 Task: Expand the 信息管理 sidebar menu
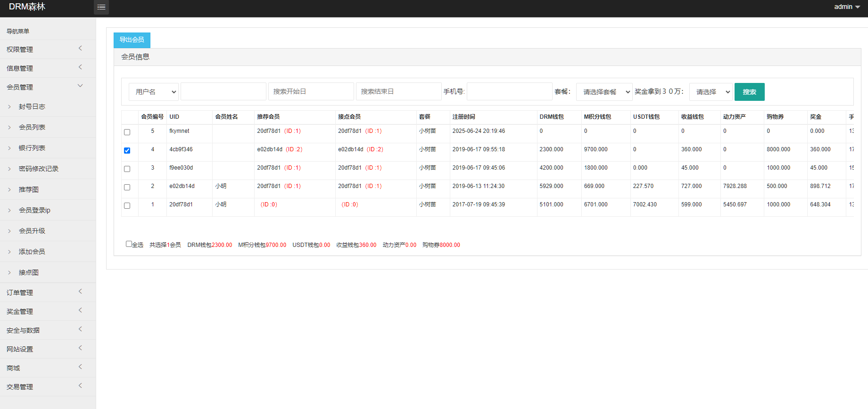coord(48,68)
